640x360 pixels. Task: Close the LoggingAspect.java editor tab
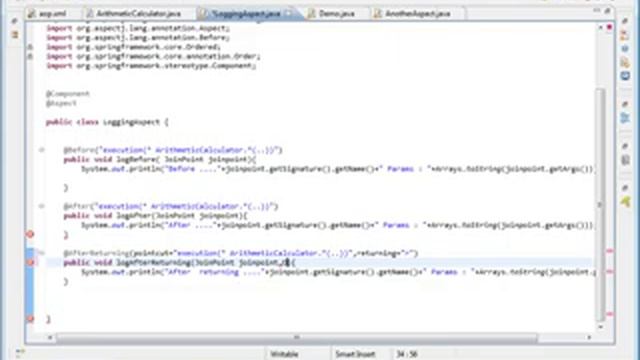tap(289, 13)
